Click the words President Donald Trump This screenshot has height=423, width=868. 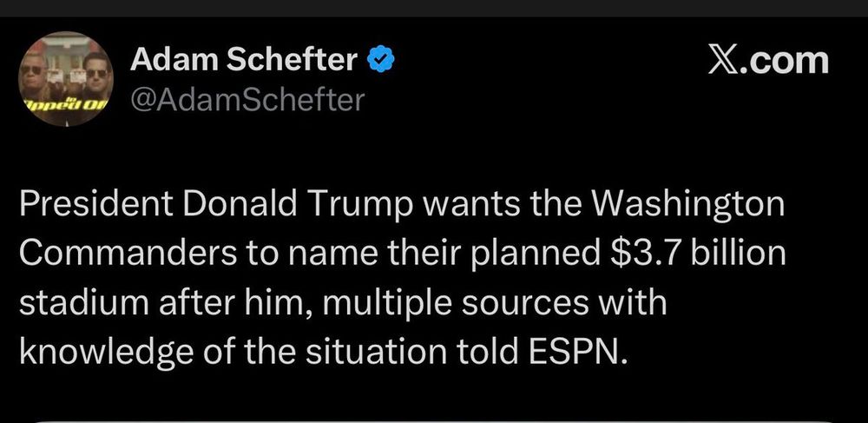[217, 205]
